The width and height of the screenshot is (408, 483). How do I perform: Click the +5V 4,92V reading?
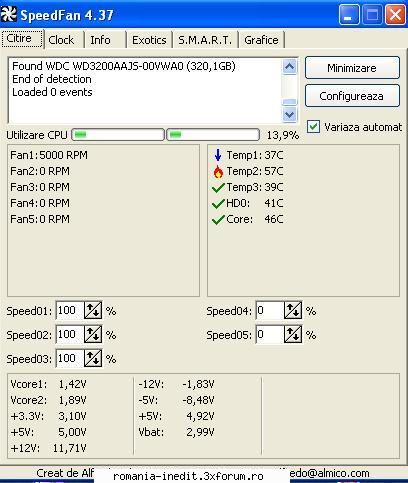pyautogui.click(x=176, y=416)
